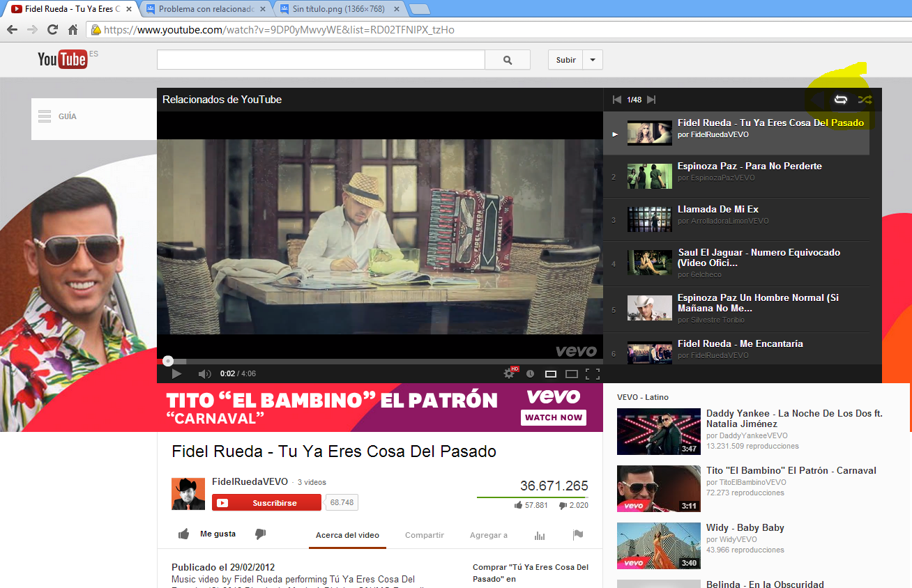912x588 pixels.
Task: Click the 36.671.265 view count
Action: pos(554,486)
